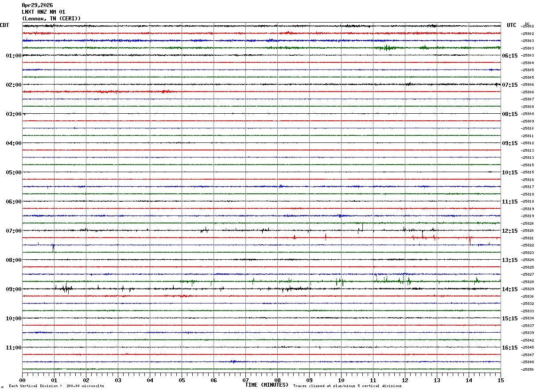This screenshot has width=536, height=392.
Task: Click the minute axis tick label "03"
Action: [118, 380]
